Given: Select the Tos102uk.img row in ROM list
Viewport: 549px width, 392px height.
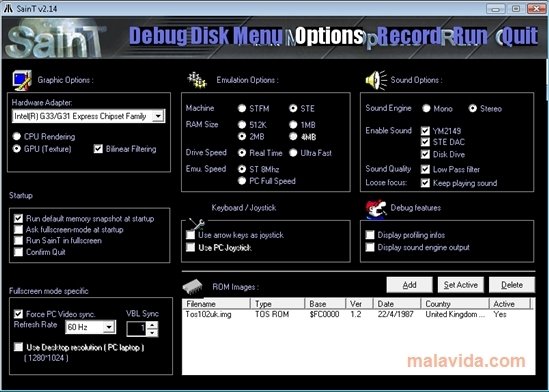Looking at the screenshot, I should click(x=358, y=314).
